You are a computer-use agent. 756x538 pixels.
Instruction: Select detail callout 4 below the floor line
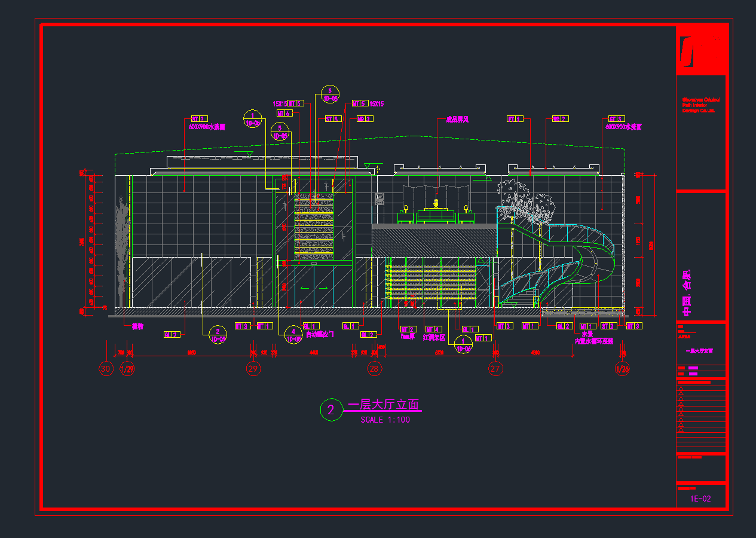click(293, 335)
